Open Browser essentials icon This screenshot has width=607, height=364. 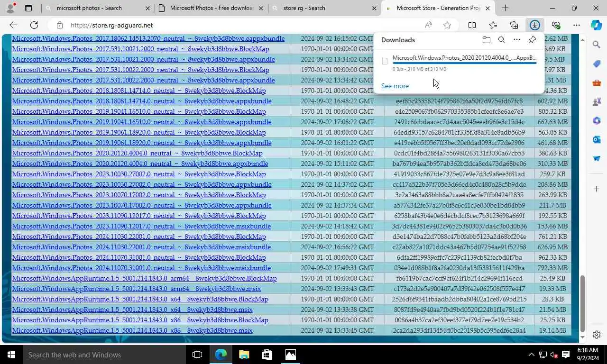(556, 25)
